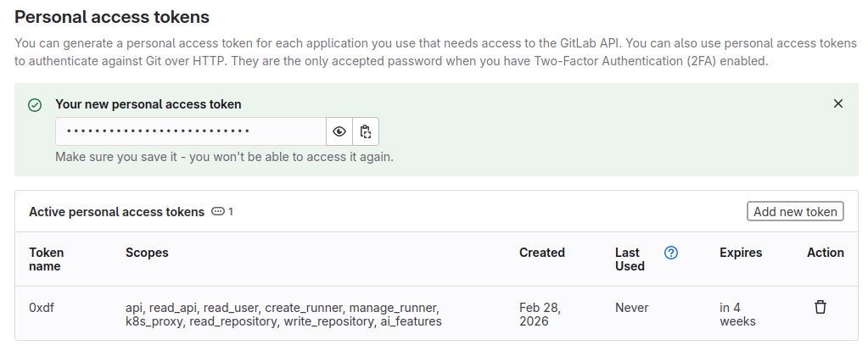Click the Active personal access tokens title
Image resolution: width=868 pixels, height=351 pixels.
pyautogui.click(x=116, y=212)
